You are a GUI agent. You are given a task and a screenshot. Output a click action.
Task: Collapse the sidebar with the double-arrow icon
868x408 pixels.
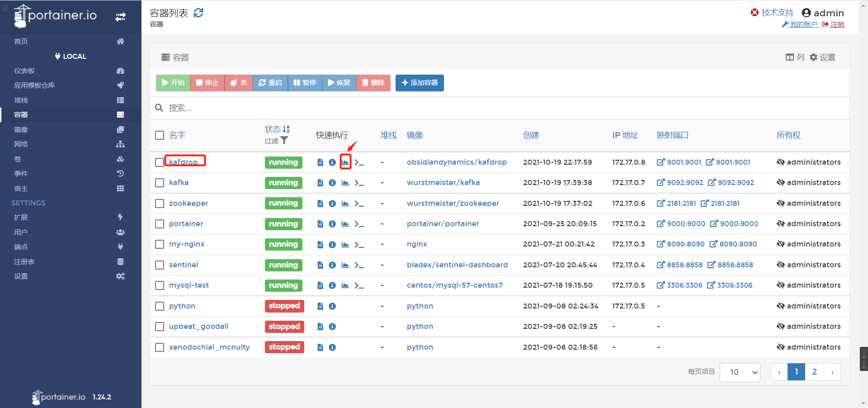pyautogui.click(x=120, y=16)
